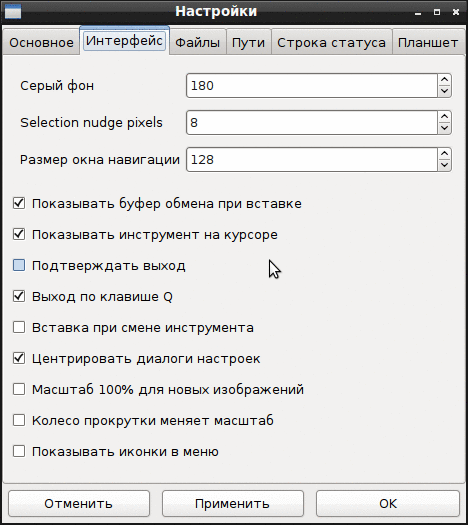Image resolution: width=468 pixels, height=525 pixels.
Task: Confirm settings with OK button
Action: 388,504
